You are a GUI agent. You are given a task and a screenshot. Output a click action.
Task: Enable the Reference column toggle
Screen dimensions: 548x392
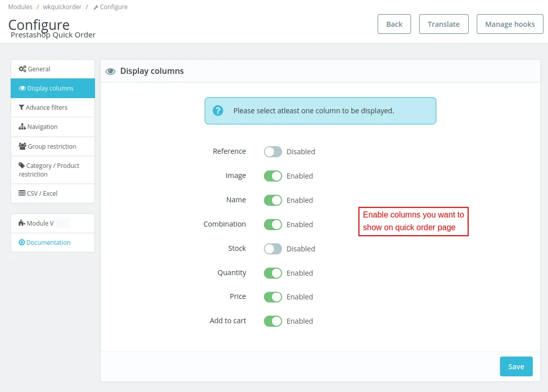click(x=272, y=152)
